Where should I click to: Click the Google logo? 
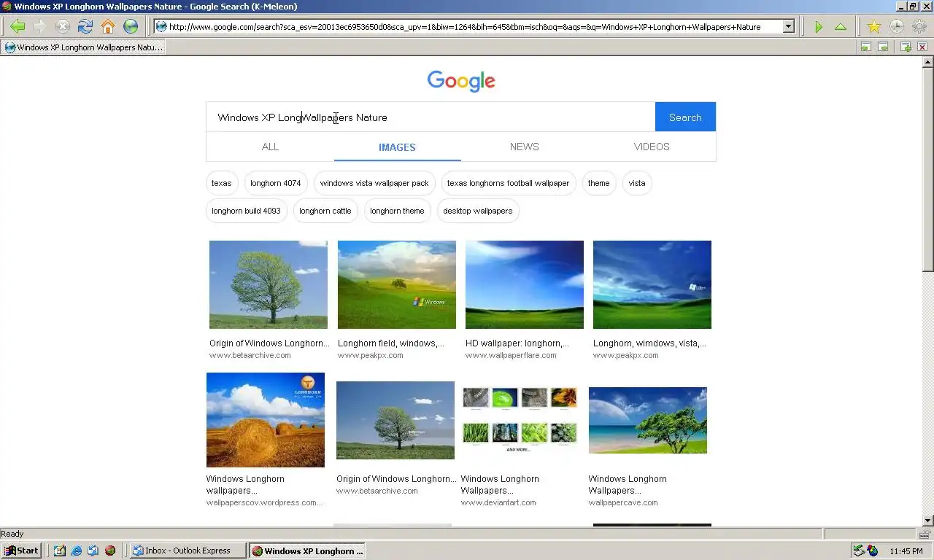(461, 80)
